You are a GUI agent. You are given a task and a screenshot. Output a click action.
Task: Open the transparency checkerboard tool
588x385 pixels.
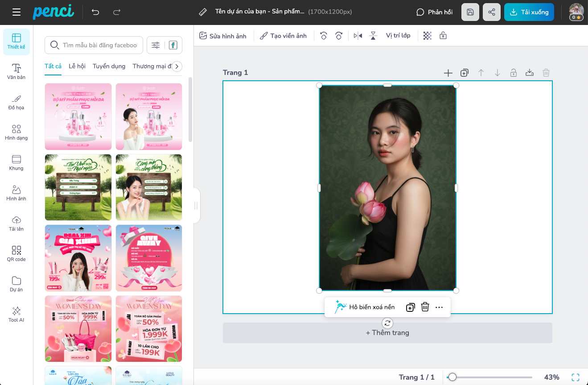[x=427, y=36]
